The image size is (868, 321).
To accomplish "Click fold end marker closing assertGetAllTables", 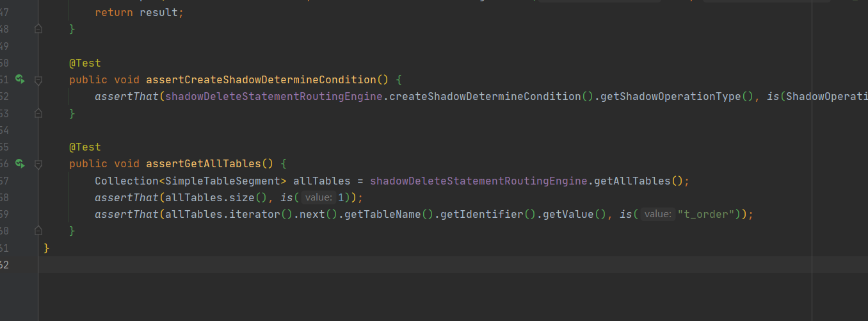I will 38,231.
